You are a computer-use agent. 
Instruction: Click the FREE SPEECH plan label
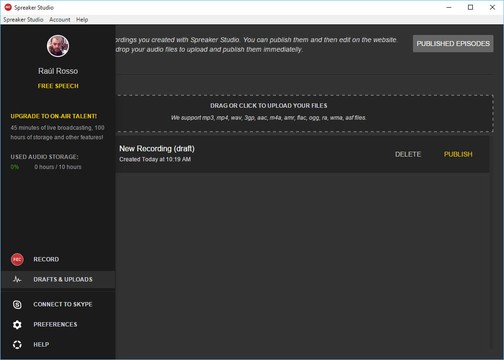pos(58,86)
